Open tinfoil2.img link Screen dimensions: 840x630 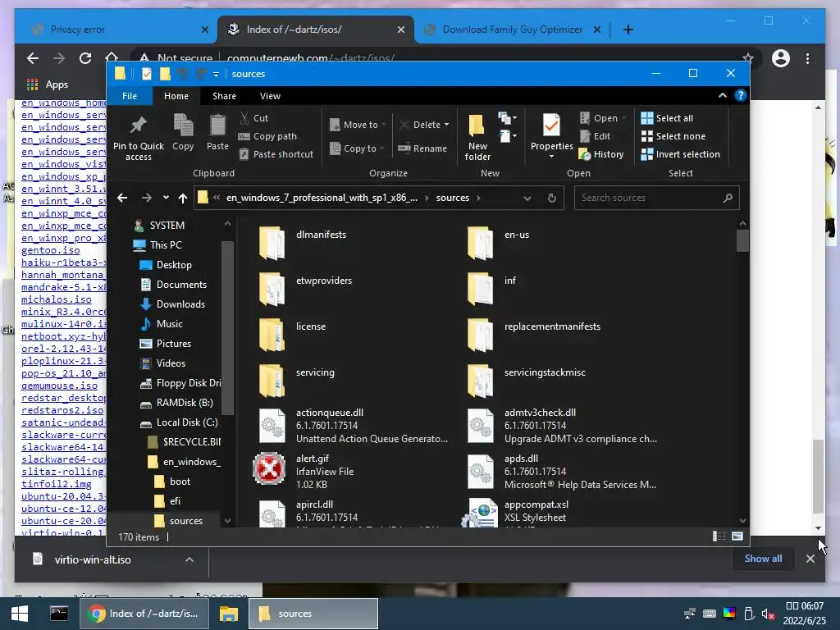[57, 484]
